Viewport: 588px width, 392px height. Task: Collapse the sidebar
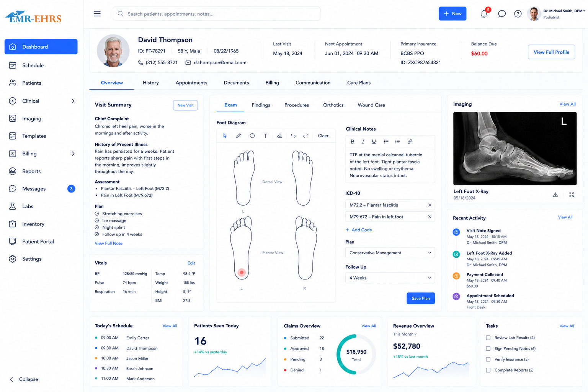pyautogui.click(x=24, y=379)
